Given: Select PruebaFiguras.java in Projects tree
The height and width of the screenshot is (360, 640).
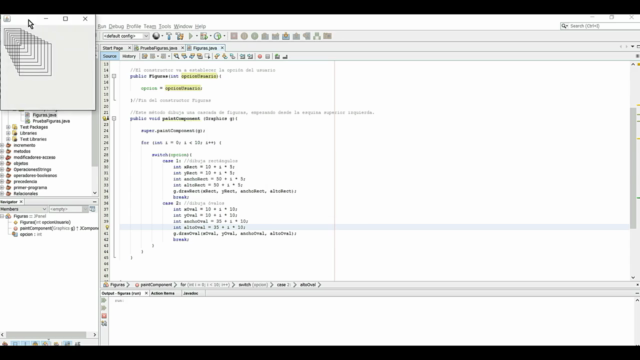Looking at the screenshot, I should [x=51, y=121].
